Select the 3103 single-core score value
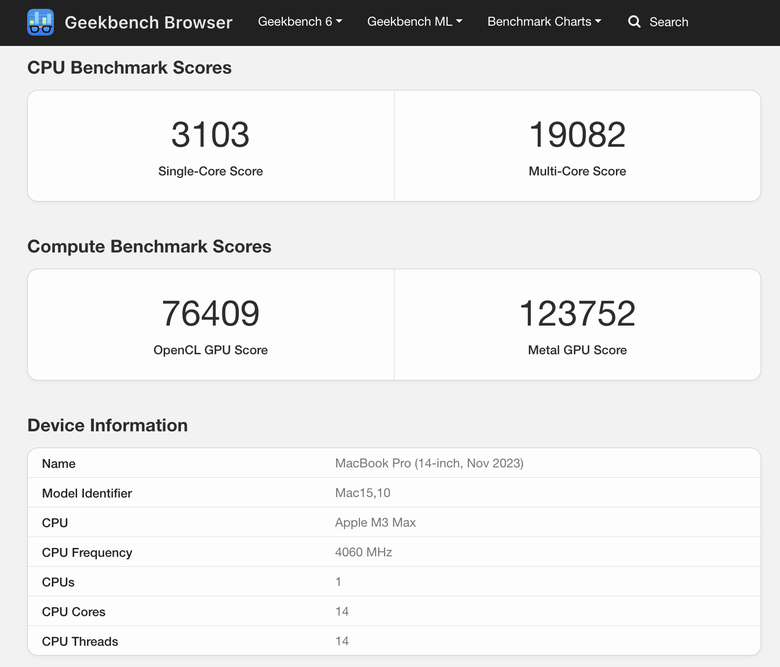Viewport: 780px width, 667px height. click(x=210, y=135)
